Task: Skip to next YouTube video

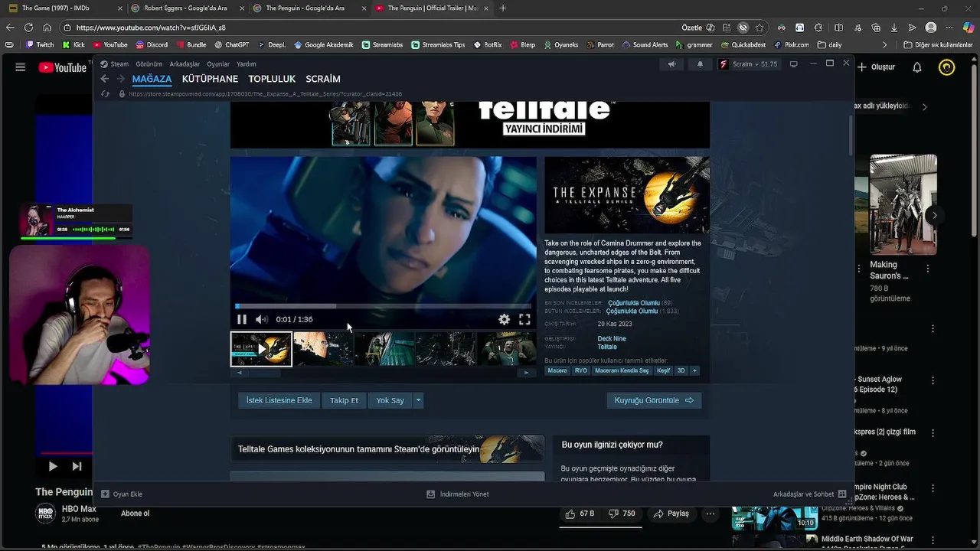Action: click(x=77, y=466)
